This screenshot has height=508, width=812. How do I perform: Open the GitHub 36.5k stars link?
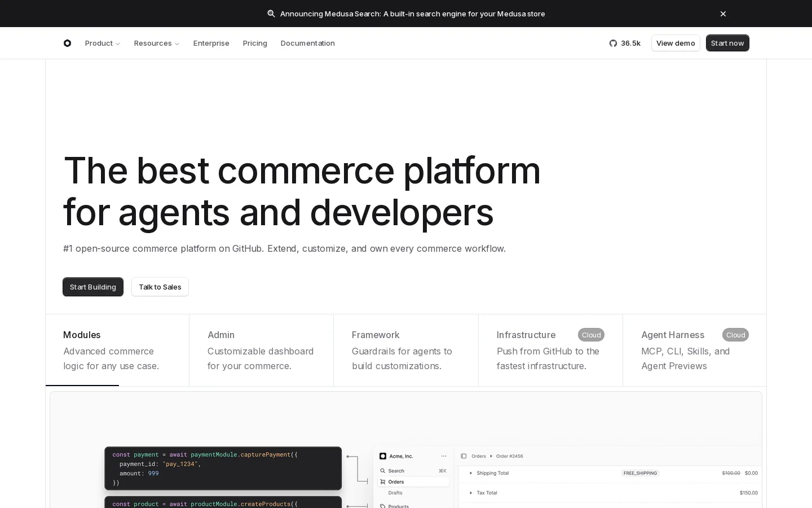(625, 43)
